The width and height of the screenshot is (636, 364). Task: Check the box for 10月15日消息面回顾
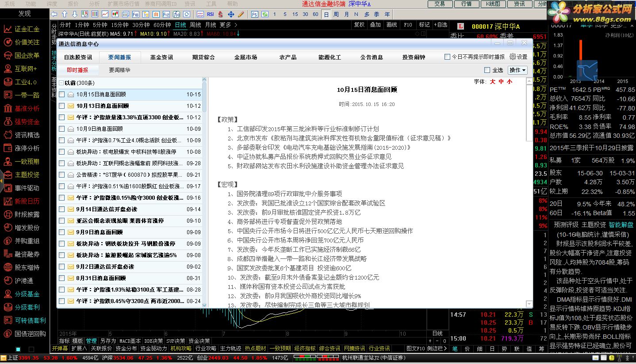(x=62, y=95)
